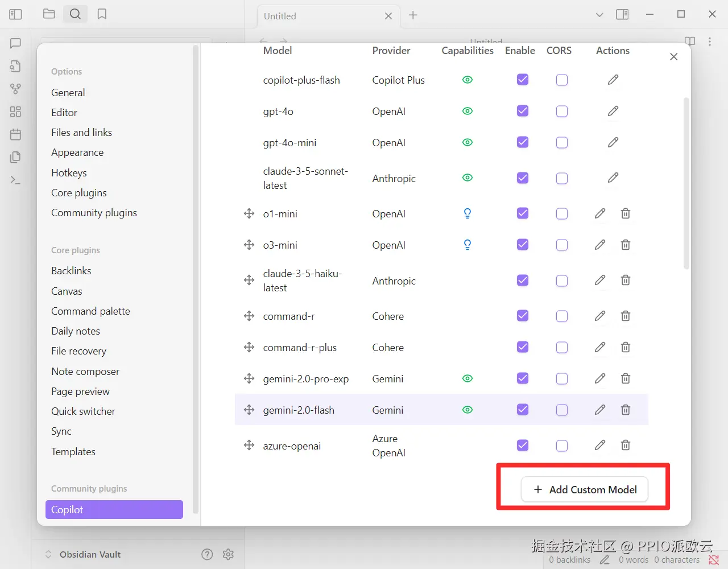
Task: Disable the copilot-plus-flash Enable checkbox
Action: pyautogui.click(x=523, y=80)
